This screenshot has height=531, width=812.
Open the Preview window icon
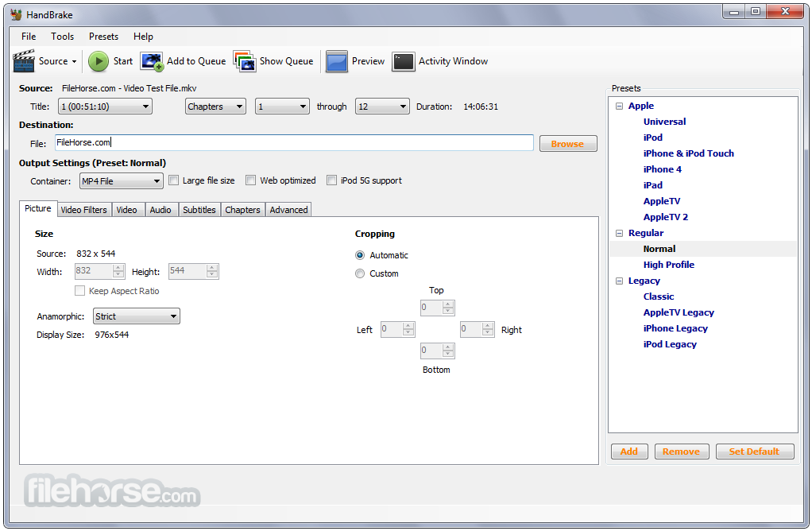pyautogui.click(x=338, y=61)
